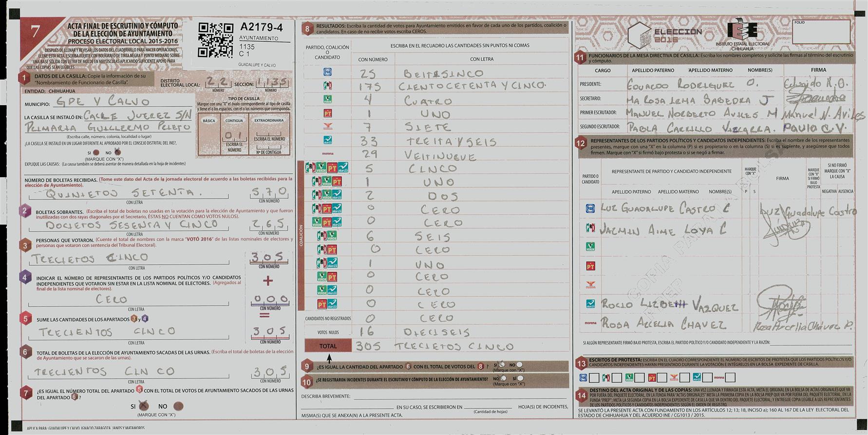
Task: Click the Describa Brevemente blank line
Action: (460, 396)
